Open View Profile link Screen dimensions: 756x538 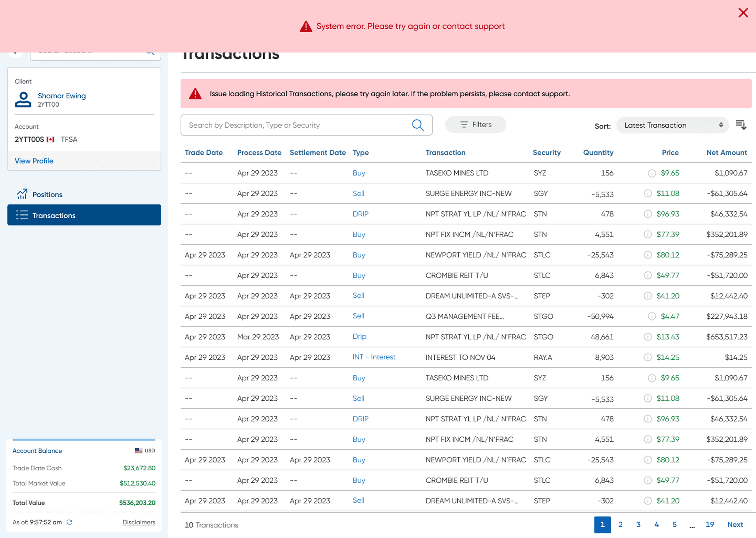pos(34,161)
